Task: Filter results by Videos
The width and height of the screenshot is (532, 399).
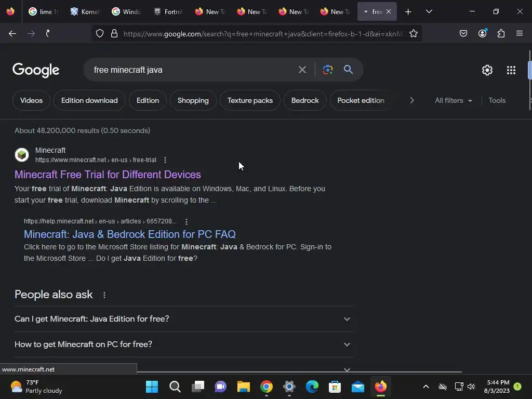Action: click(31, 100)
